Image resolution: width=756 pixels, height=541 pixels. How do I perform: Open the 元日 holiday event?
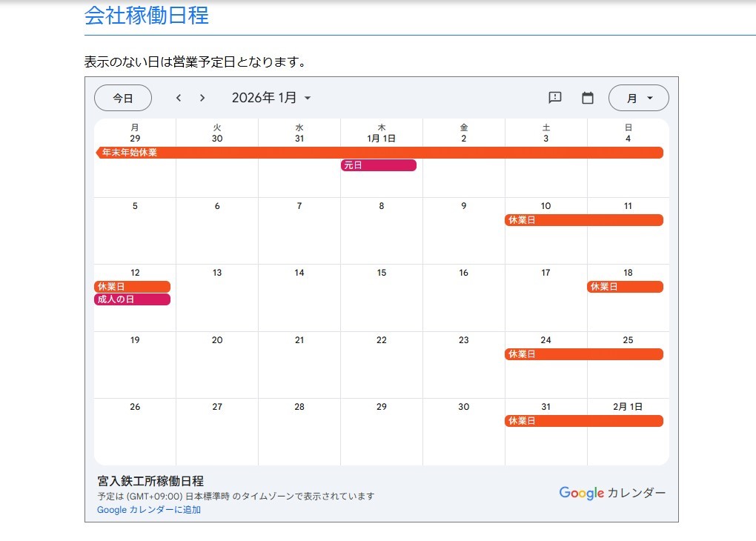379,165
